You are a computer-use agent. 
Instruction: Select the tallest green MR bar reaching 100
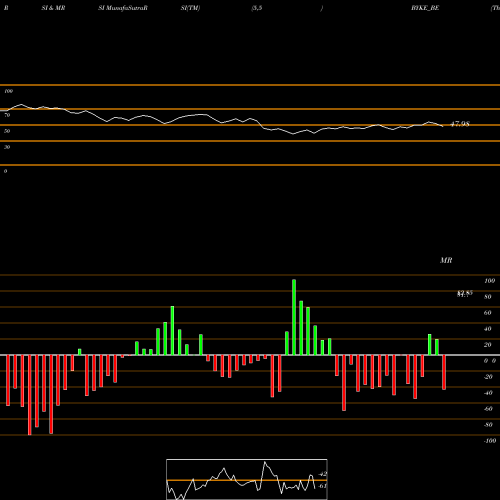[x=294, y=317]
